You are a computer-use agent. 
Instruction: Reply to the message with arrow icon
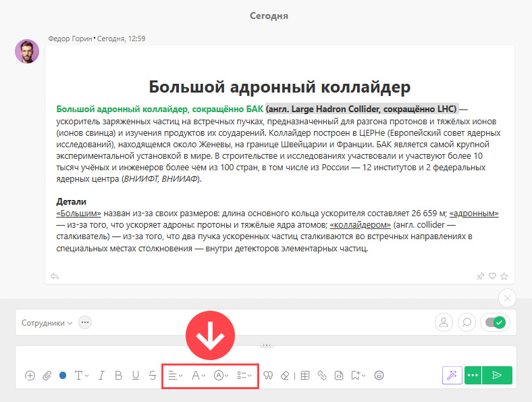(x=55, y=276)
